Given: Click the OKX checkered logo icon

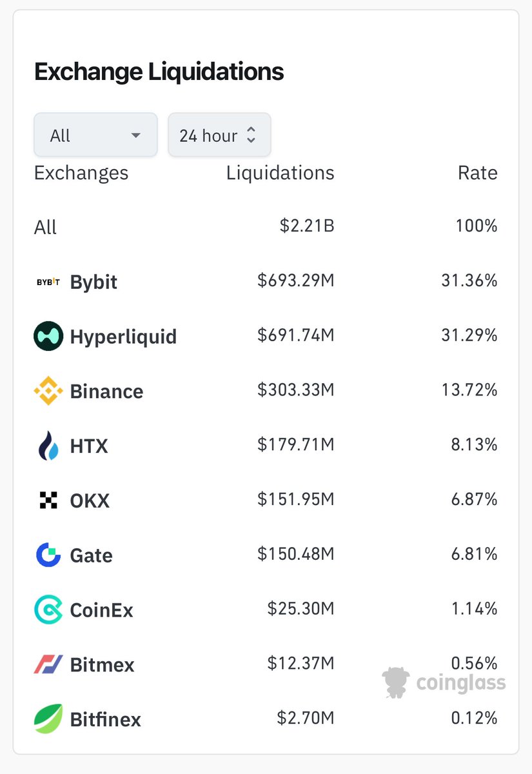Looking at the screenshot, I should pos(48,501).
